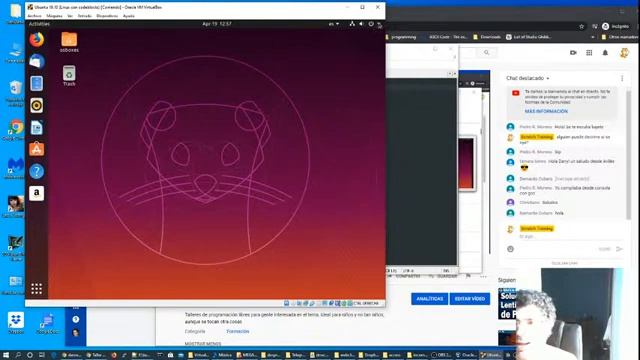640x360 pixels.
Task: Click the chat send arrow icon
Action: point(619,249)
